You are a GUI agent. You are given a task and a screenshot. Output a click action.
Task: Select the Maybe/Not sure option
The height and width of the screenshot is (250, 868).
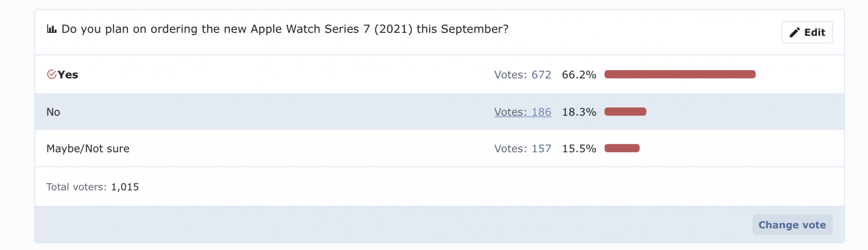point(88,149)
